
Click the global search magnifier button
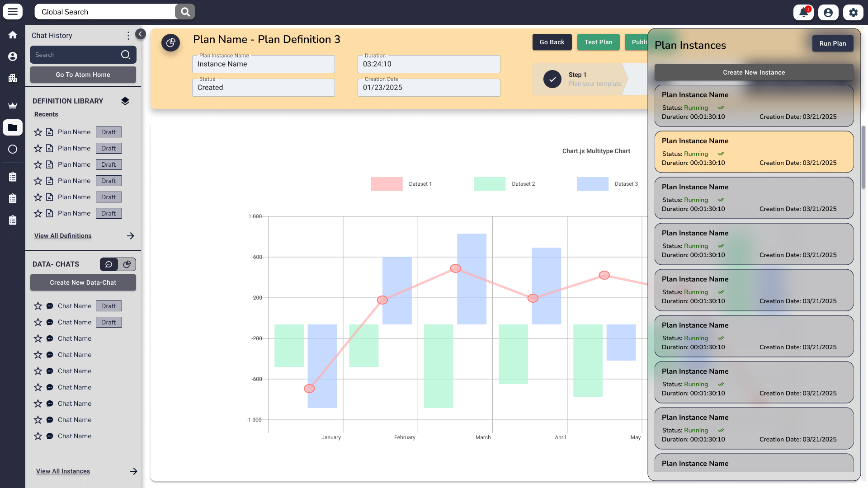(185, 12)
